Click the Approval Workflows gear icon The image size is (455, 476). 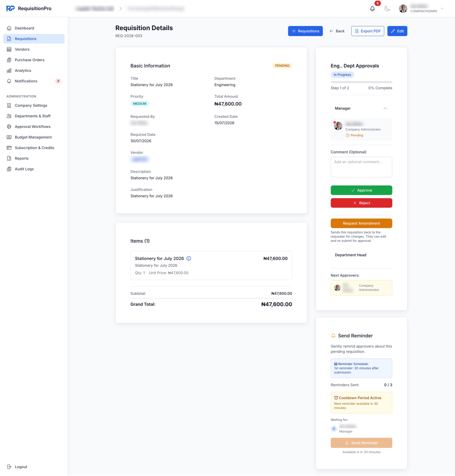9,126
